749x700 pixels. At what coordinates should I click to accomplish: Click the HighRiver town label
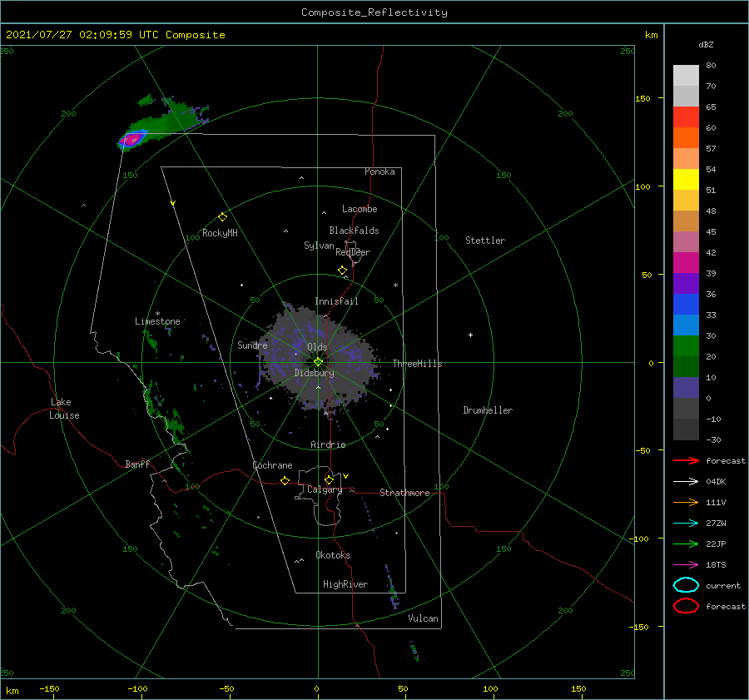tap(345, 585)
